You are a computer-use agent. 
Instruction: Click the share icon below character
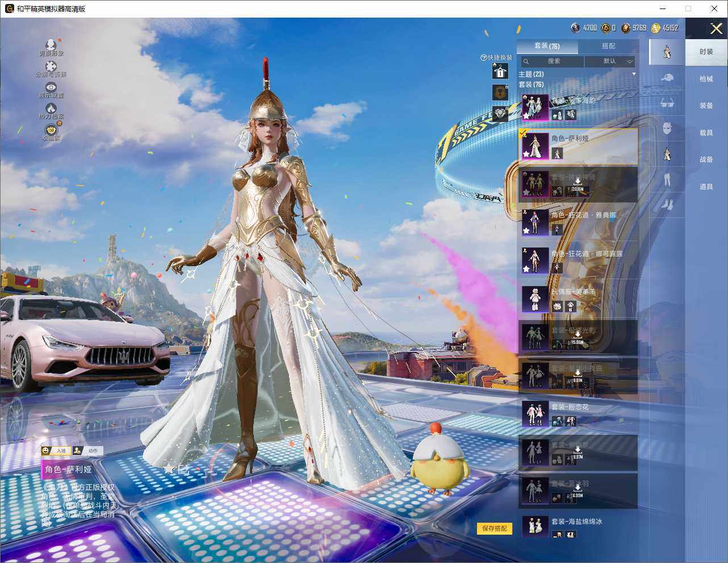(183, 469)
